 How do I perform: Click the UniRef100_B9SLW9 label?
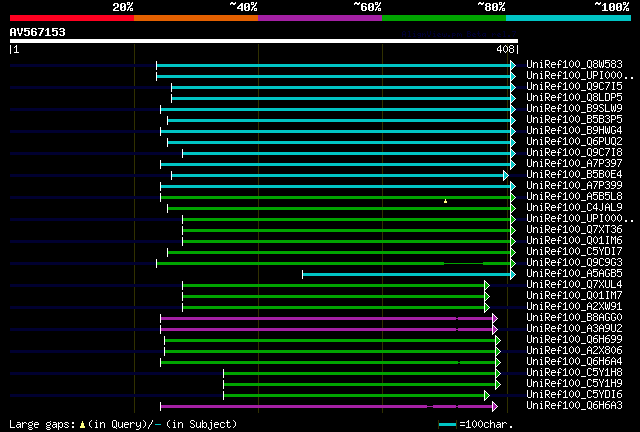coord(574,109)
